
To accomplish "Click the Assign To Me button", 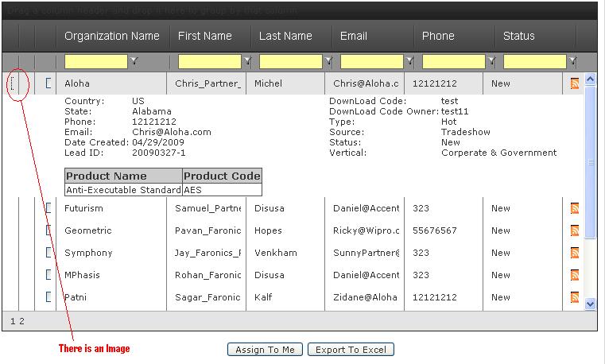I will point(265,350).
